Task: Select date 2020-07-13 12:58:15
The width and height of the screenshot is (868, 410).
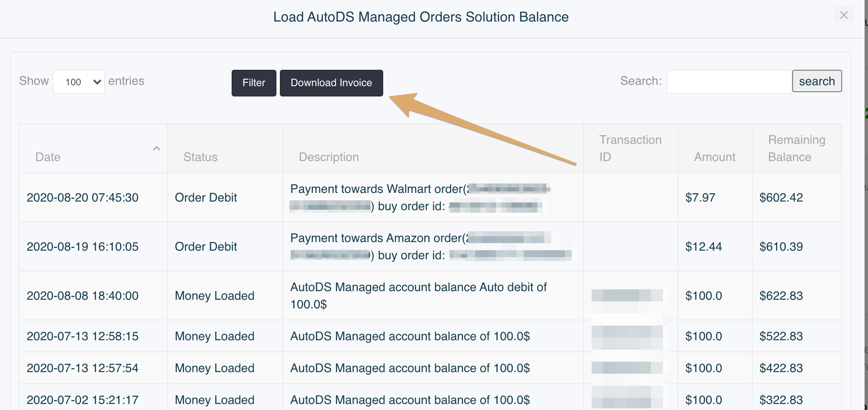Action: tap(83, 336)
